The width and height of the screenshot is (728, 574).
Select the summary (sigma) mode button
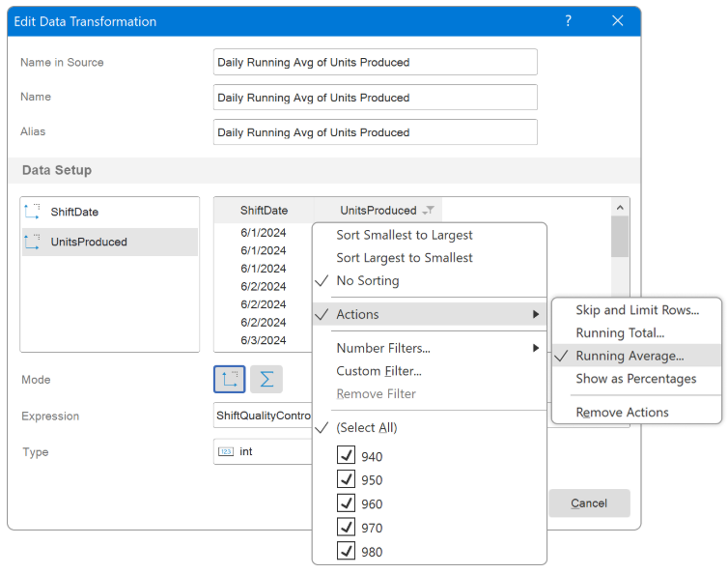(x=266, y=380)
